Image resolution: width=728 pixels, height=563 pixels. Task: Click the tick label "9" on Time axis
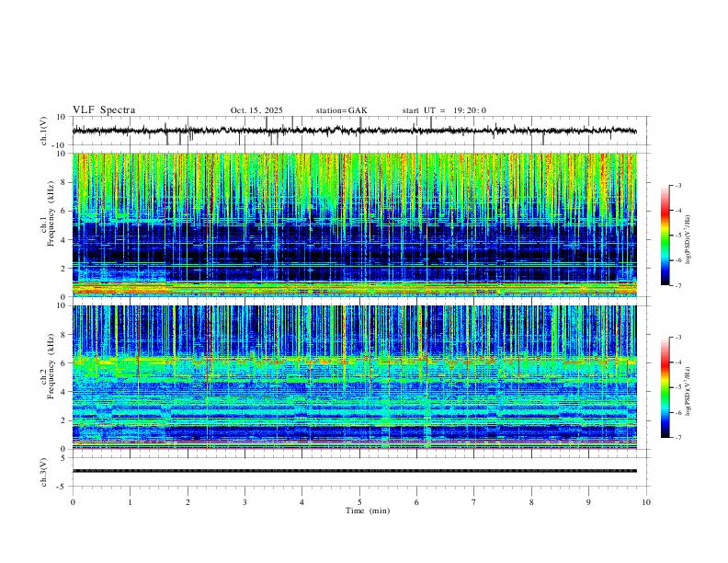(588, 502)
